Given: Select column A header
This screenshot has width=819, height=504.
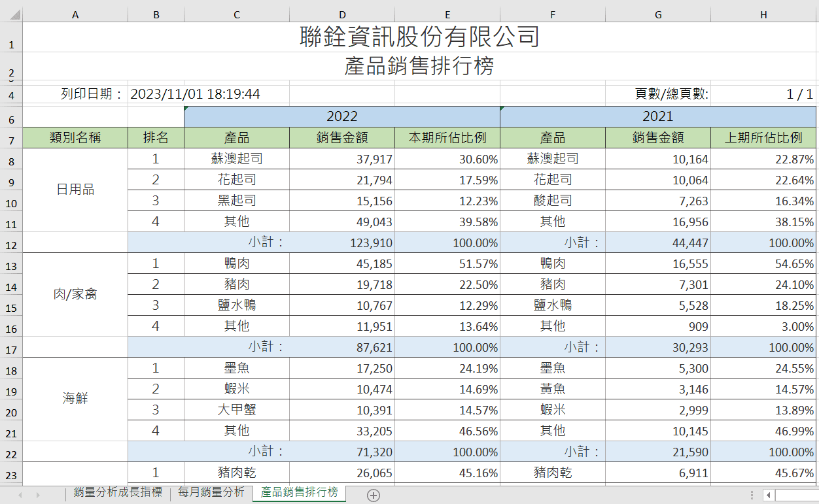Looking at the screenshot, I should [x=75, y=14].
